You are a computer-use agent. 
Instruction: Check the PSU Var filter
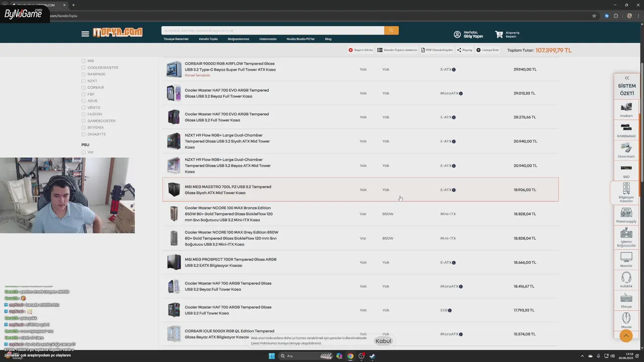[84, 152]
